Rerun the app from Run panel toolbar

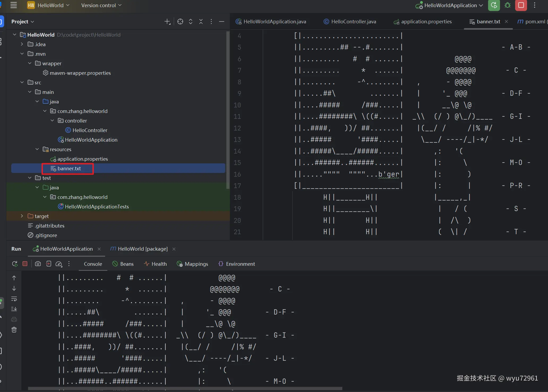(x=15, y=264)
